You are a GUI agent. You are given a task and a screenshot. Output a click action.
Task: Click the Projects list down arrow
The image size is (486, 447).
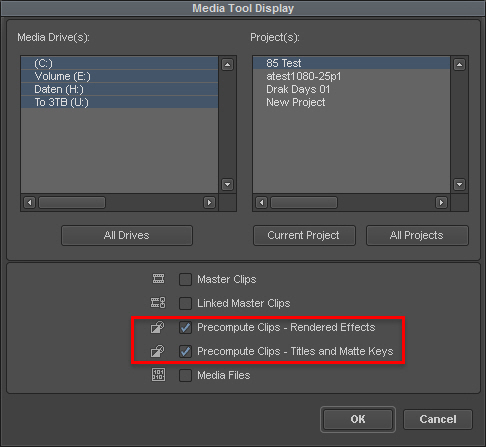459,184
